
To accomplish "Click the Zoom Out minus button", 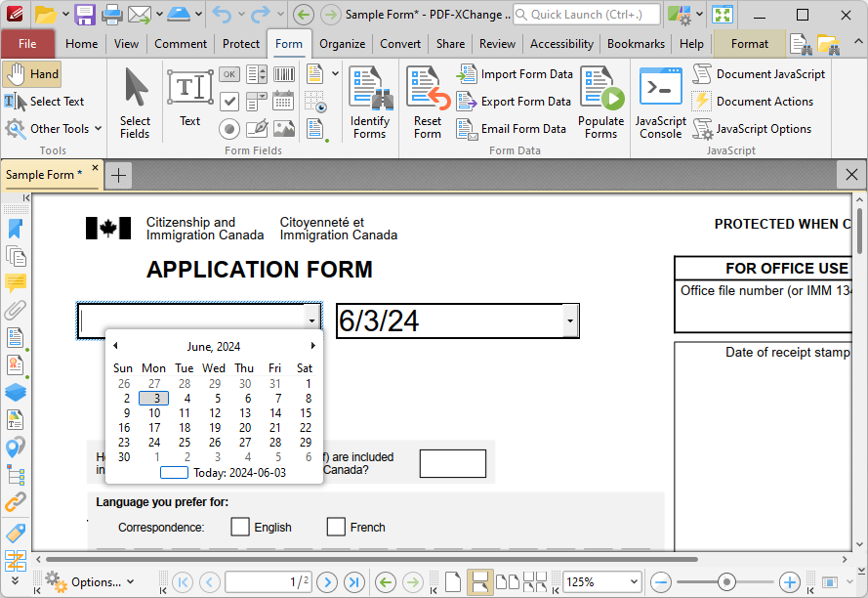I will [661, 582].
